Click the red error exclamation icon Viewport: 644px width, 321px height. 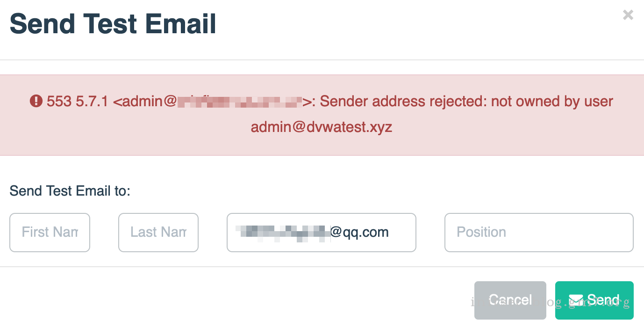pos(36,101)
